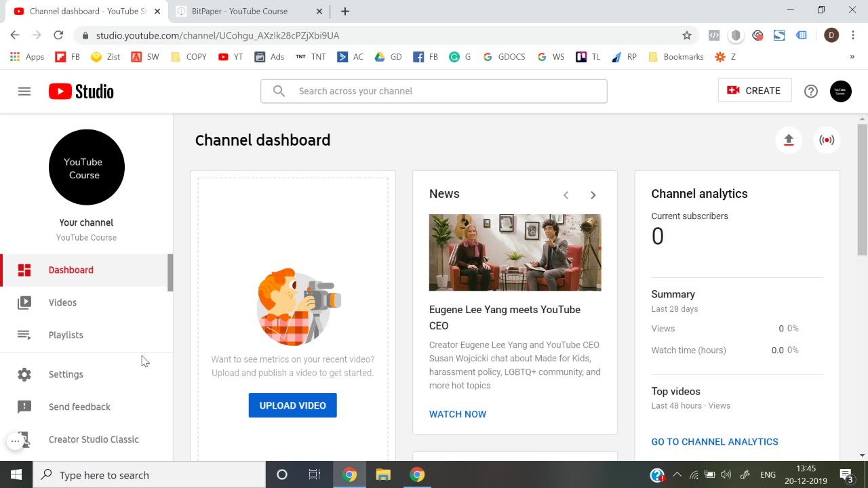Open the hamburger navigation menu
This screenshot has height=488, width=868.
[24, 91]
